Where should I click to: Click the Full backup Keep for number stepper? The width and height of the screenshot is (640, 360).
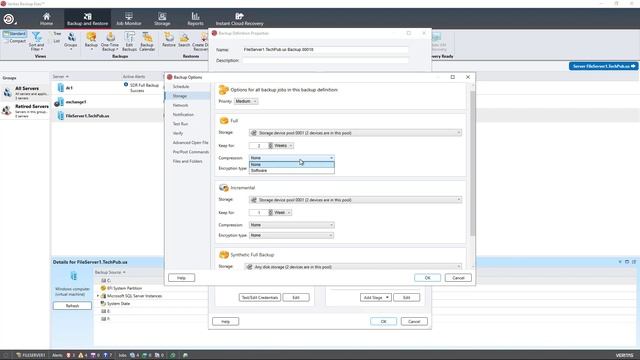[270, 146]
